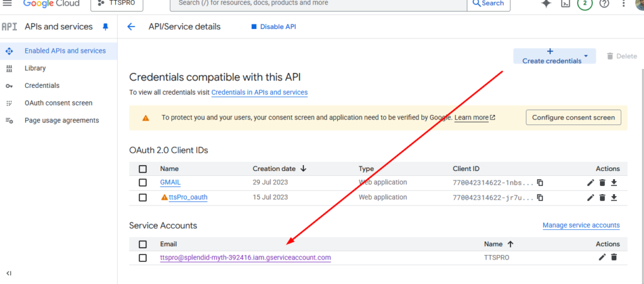644x284 pixels.
Task: Delete the GMAIL OAuth client
Action: 602,183
